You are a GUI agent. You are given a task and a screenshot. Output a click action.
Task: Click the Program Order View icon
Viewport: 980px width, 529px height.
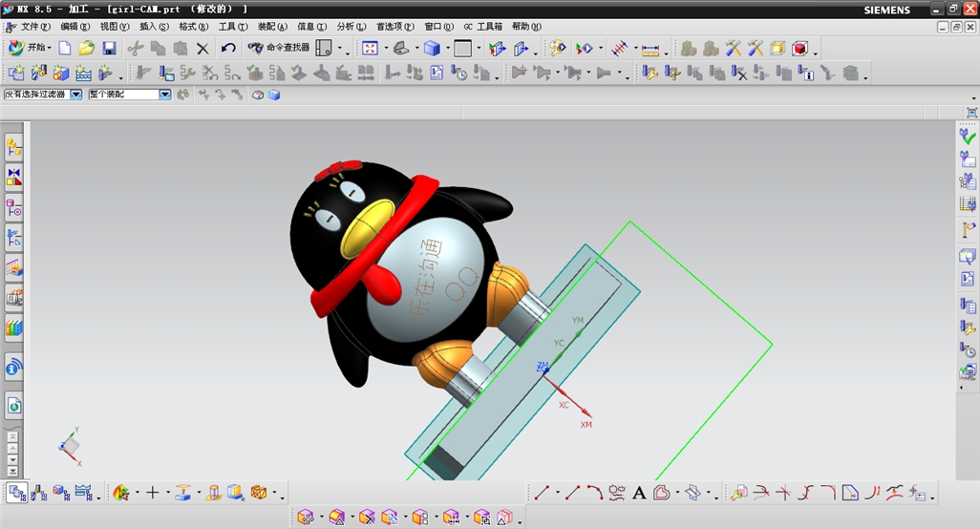tap(17, 494)
